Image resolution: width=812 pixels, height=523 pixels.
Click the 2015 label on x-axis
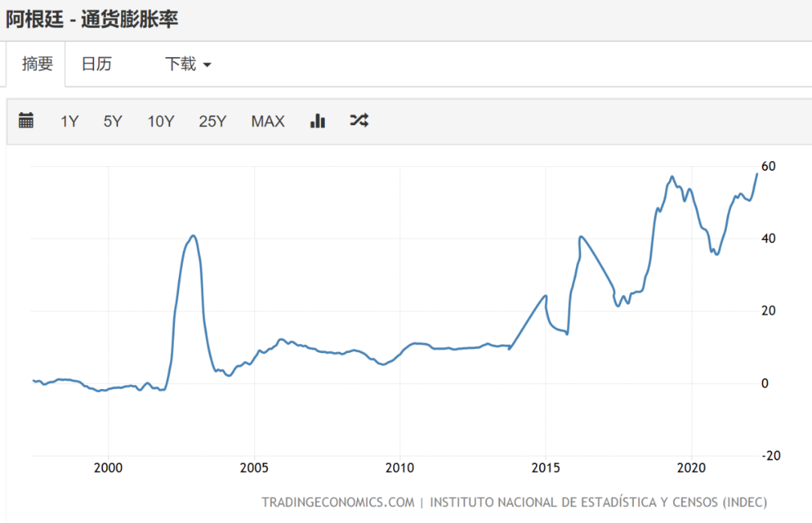pyautogui.click(x=545, y=467)
